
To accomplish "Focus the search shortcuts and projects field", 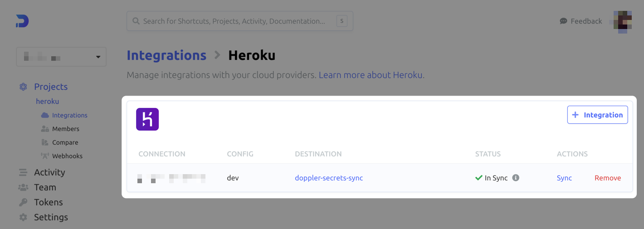I will 240,21.
